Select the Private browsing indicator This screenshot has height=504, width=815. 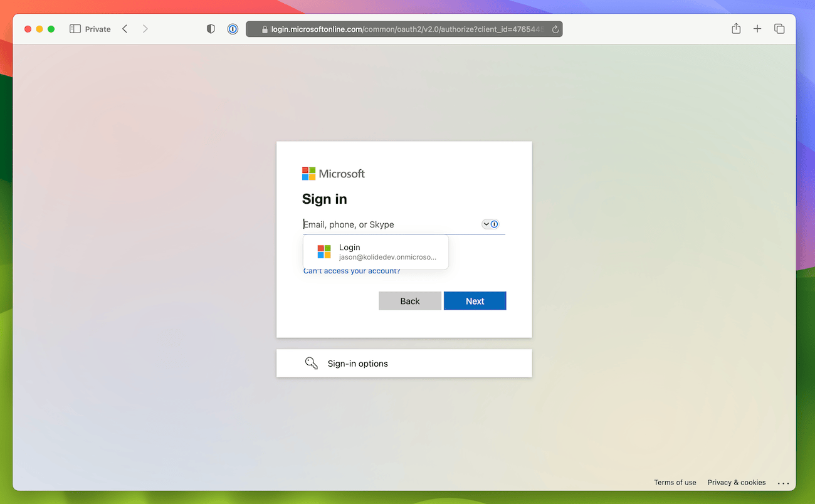click(98, 29)
